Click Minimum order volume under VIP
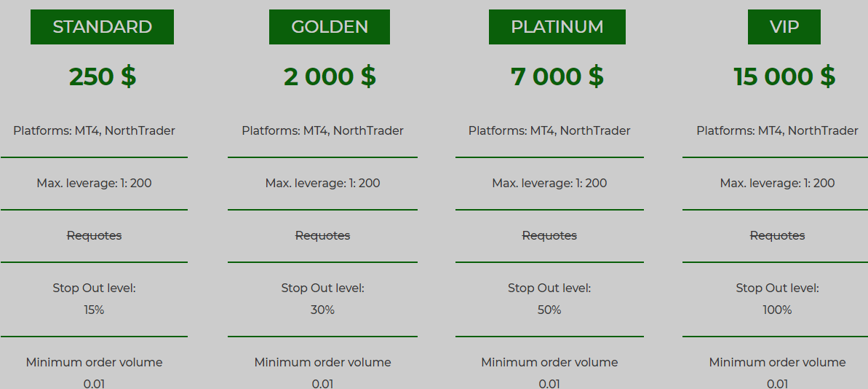 tap(777, 363)
